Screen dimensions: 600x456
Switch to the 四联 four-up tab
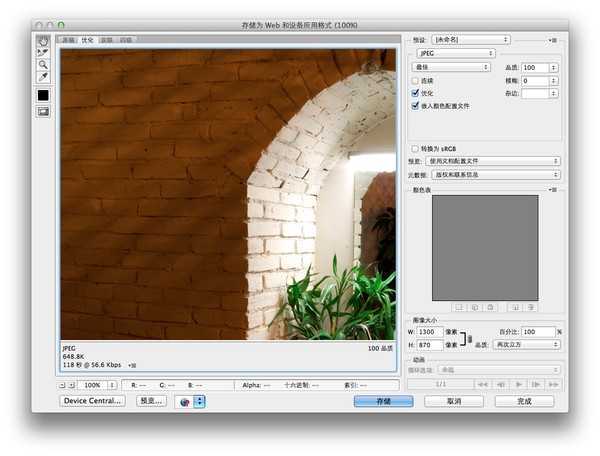coord(126,40)
